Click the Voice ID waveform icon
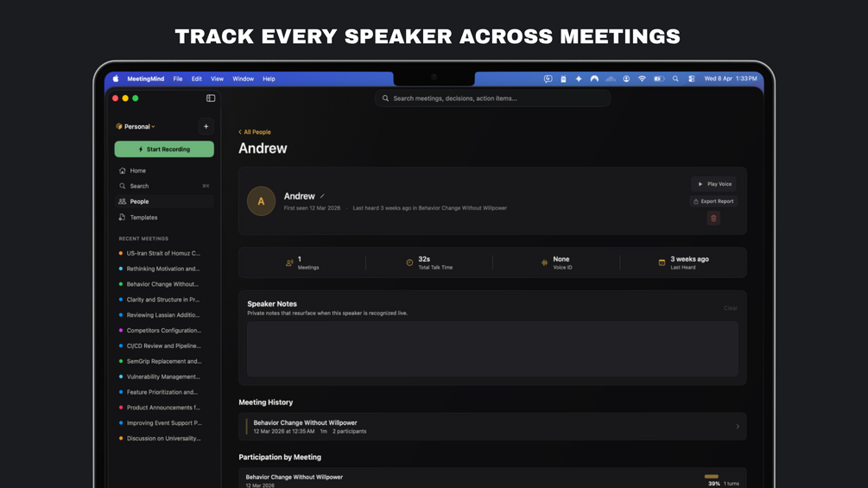The image size is (868, 488). coord(544,263)
